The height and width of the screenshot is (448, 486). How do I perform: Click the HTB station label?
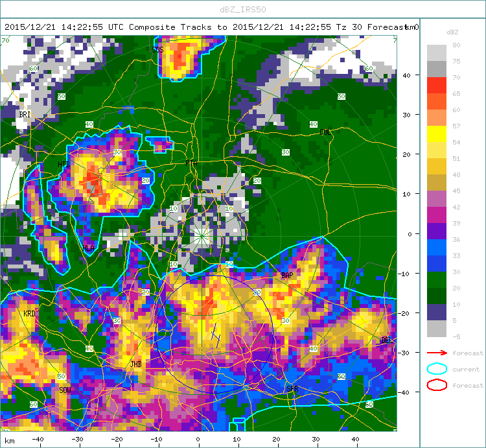64,164
